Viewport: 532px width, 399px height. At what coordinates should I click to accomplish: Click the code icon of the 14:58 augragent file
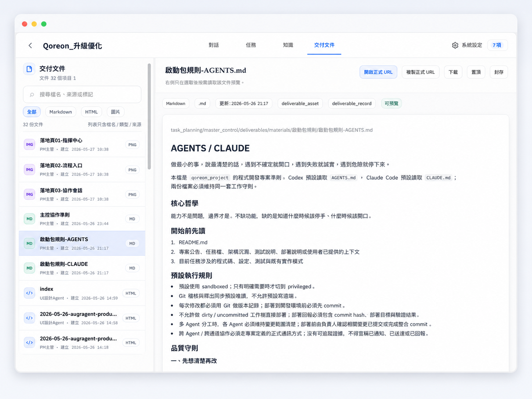click(x=29, y=318)
